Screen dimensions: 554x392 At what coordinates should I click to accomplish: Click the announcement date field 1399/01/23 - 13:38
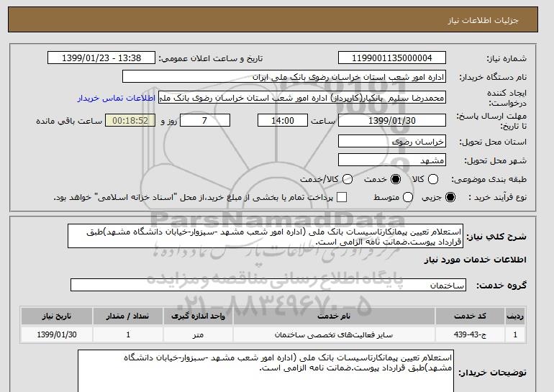[x=101, y=58]
